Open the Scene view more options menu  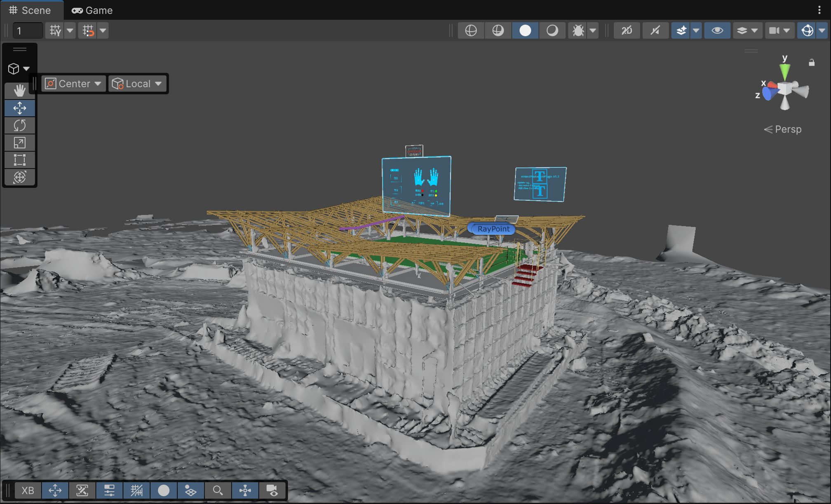[819, 10]
